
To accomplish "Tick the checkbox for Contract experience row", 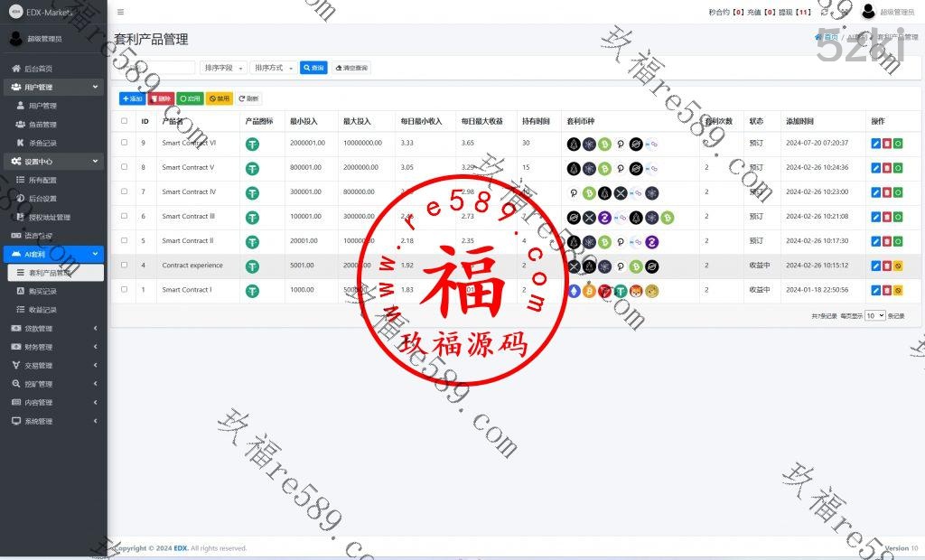I will (x=125, y=266).
